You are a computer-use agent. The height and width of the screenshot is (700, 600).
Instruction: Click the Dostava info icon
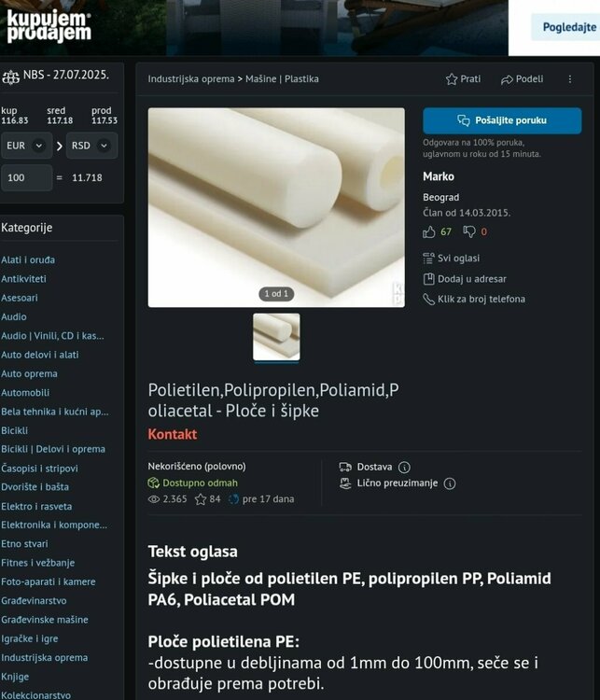tap(404, 467)
